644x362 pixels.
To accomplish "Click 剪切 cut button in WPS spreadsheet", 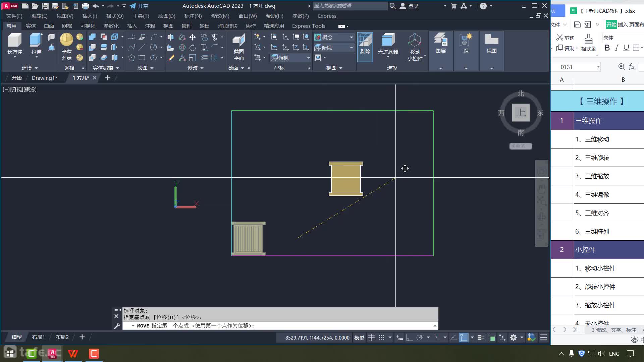I will tap(566, 38).
